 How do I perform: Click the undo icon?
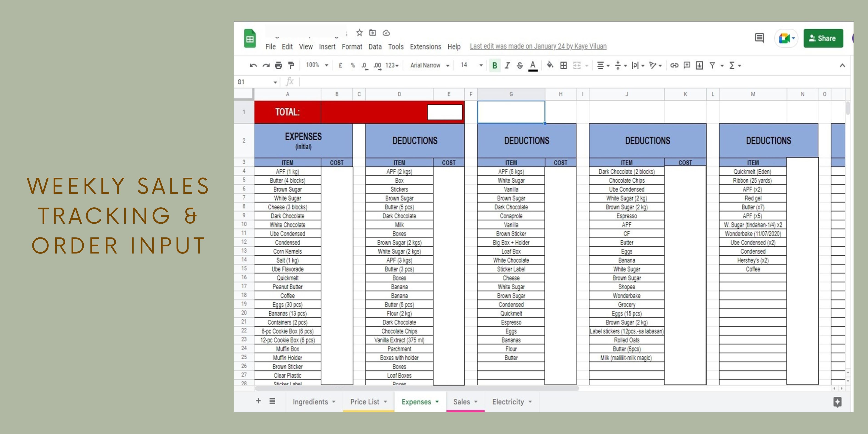pyautogui.click(x=253, y=65)
